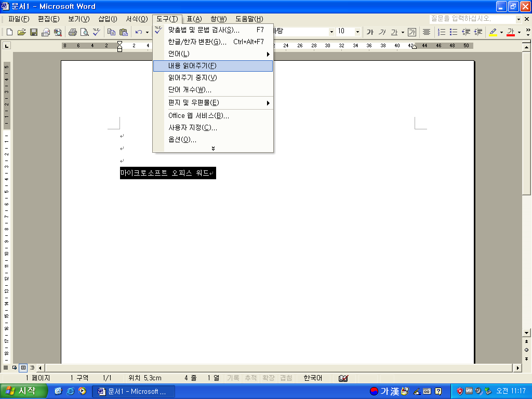The image size is (532, 399).
Task: Open the highlight color dropdown arrow
Action: click(x=501, y=32)
